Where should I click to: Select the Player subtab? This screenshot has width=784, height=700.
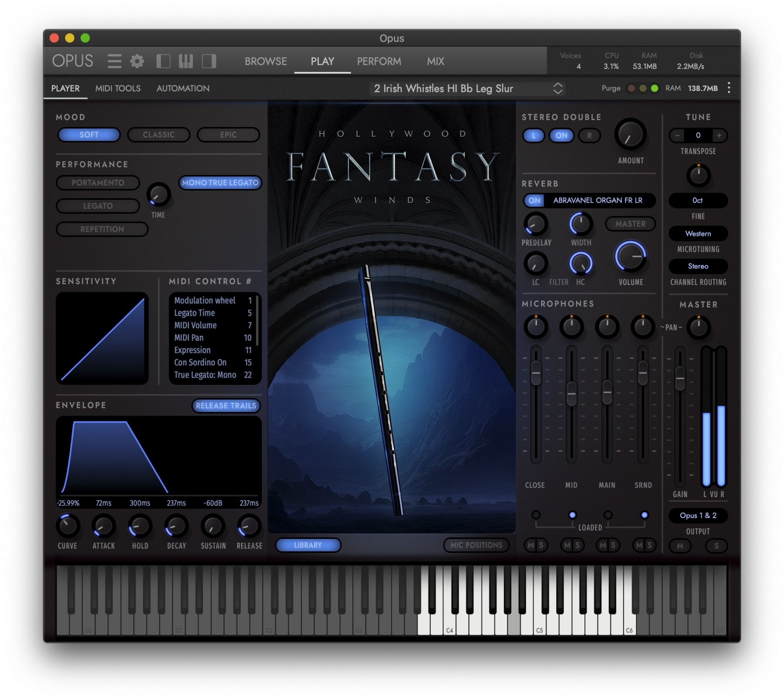tap(65, 88)
